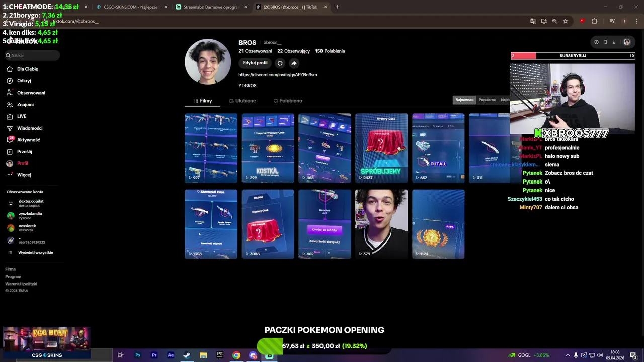Click the red YouTube extension icon
644x362 pixels.
(582, 21)
